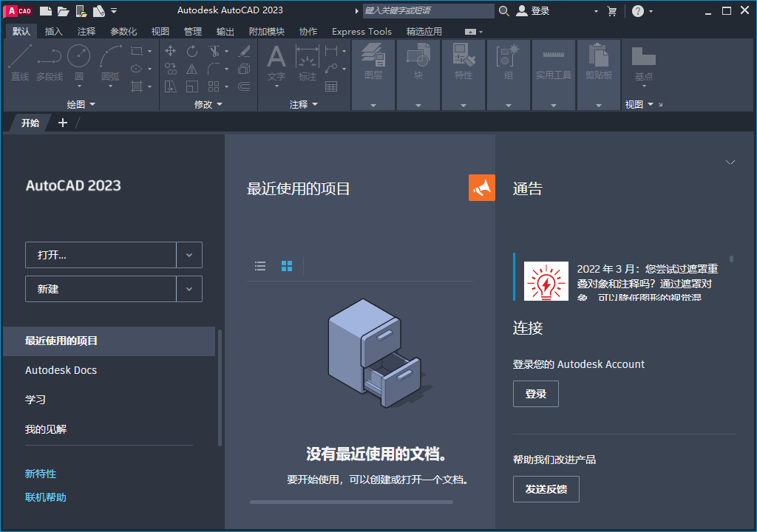Switch to the 参数化 ribbon tab
Image resolution: width=757 pixels, height=532 pixels.
pyautogui.click(x=123, y=31)
